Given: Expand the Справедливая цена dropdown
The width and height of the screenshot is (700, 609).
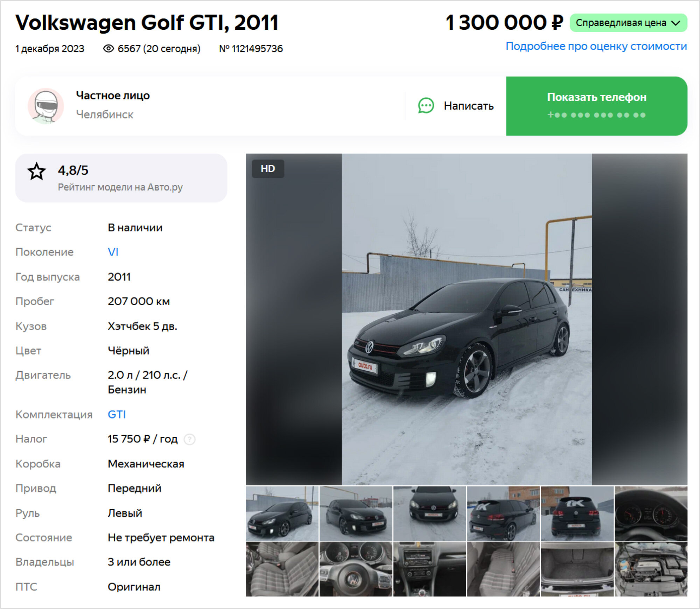Looking at the screenshot, I should point(628,23).
